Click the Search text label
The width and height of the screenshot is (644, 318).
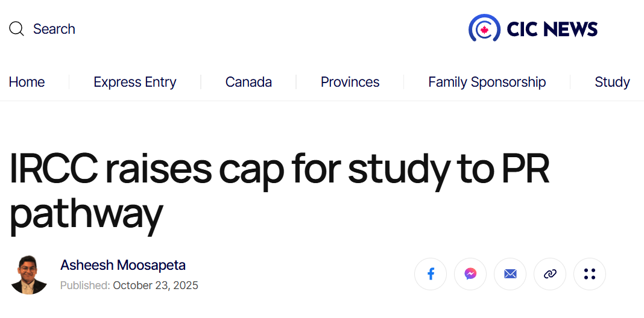tap(54, 29)
